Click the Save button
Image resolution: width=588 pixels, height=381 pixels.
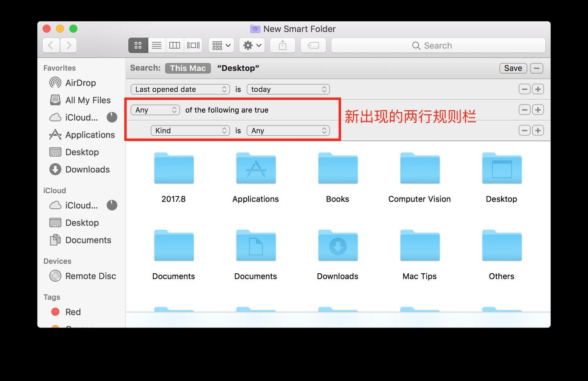[x=513, y=68]
